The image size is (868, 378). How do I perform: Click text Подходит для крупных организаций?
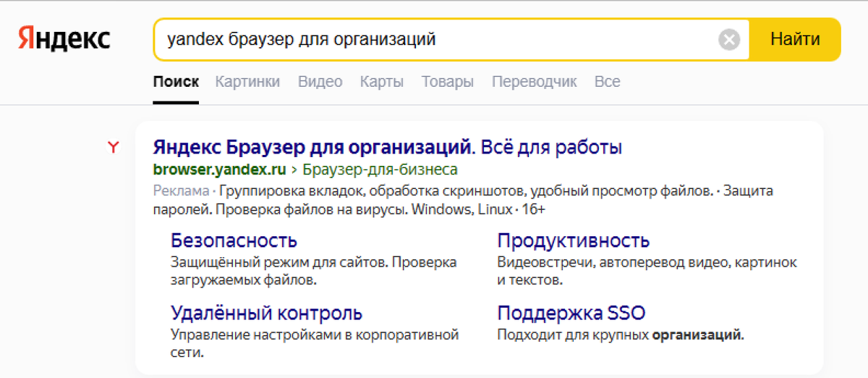click(621, 335)
